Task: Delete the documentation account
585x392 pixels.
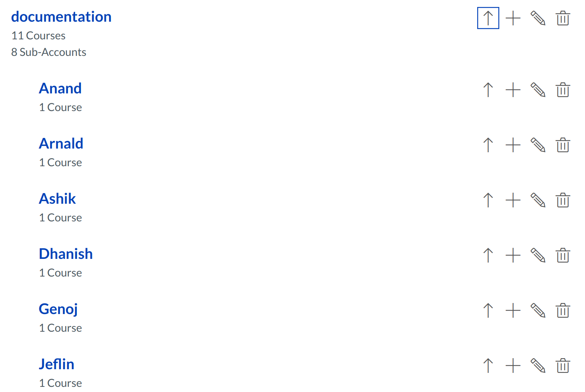Action: point(563,18)
